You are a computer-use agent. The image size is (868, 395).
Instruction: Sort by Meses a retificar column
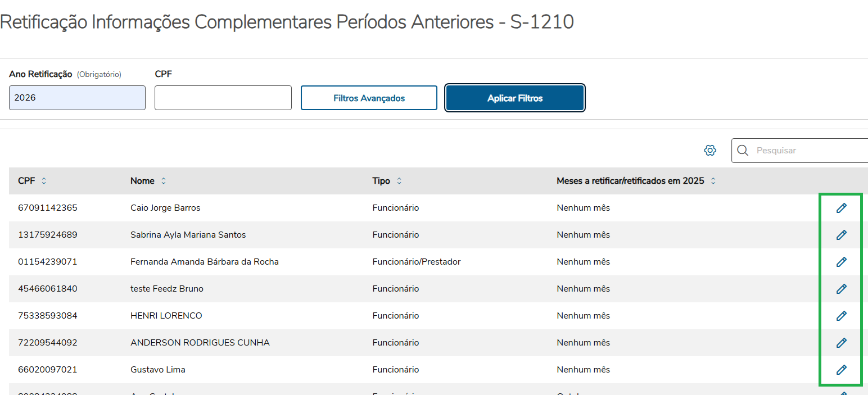(x=713, y=181)
